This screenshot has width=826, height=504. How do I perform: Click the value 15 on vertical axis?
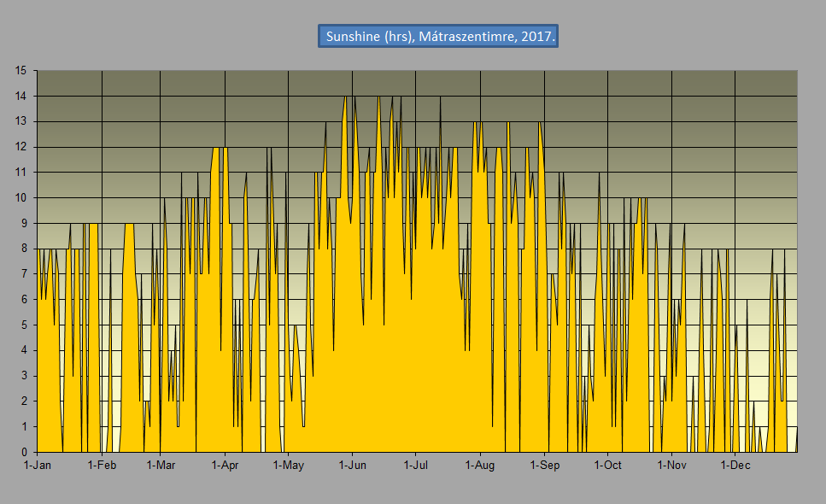point(21,71)
